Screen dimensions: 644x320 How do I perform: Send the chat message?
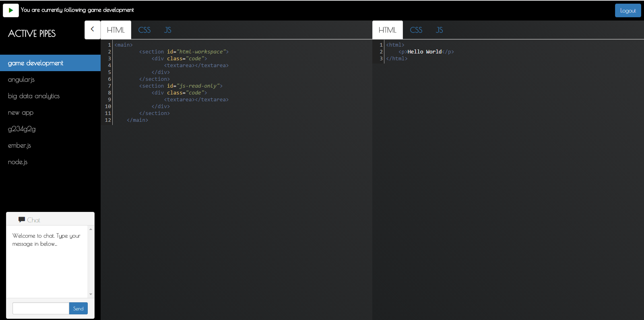coord(78,308)
